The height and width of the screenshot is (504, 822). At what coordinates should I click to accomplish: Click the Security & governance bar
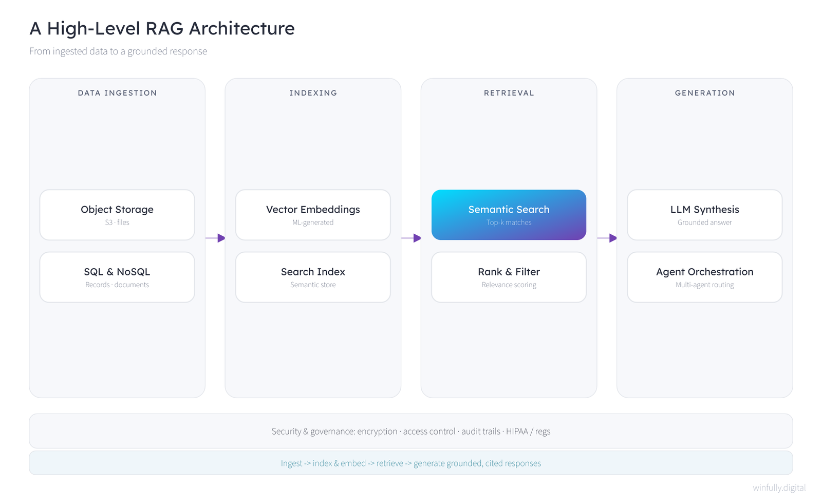pyautogui.click(x=411, y=431)
